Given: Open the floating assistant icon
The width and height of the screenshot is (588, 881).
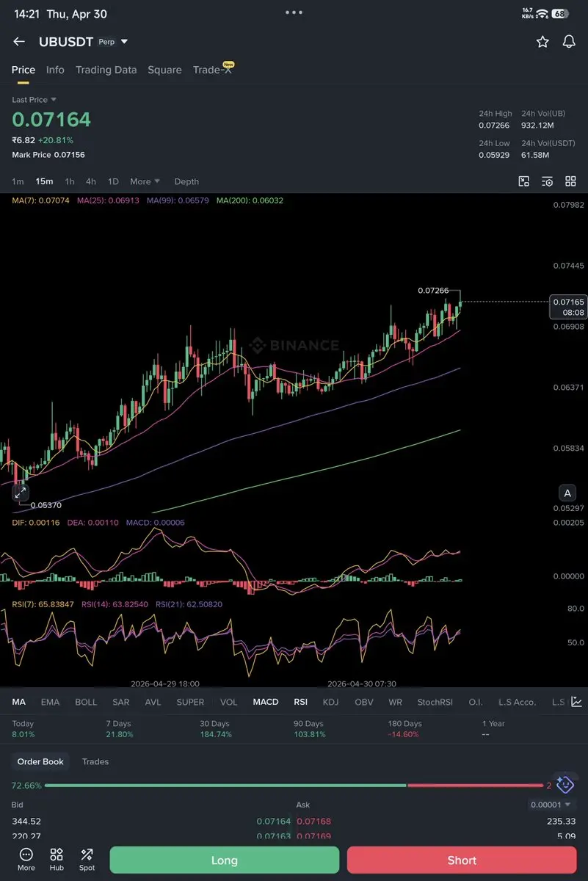Looking at the screenshot, I should pos(565,785).
